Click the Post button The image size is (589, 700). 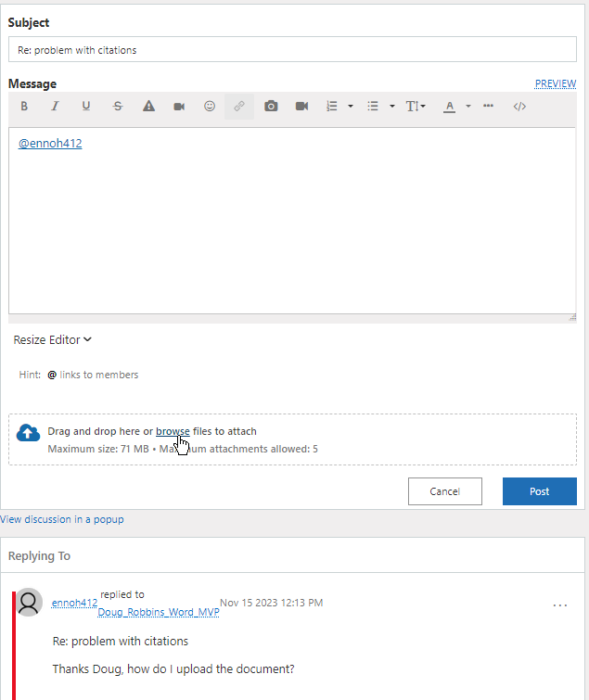tap(540, 491)
